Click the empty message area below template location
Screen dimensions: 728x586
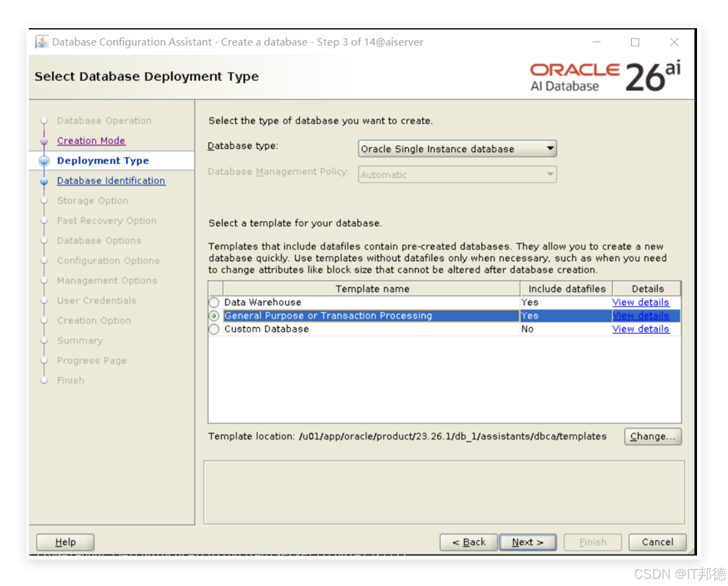click(444, 492)
